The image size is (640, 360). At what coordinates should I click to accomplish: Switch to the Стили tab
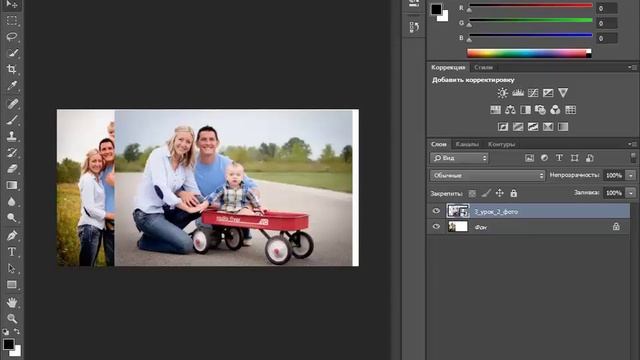tap(484, 67)
